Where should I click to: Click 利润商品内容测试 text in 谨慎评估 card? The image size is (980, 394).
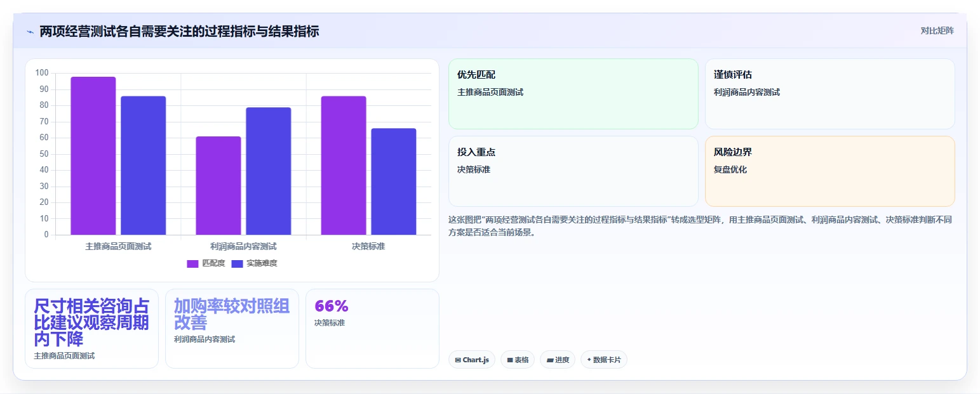pyautogui.click(x=747, y=92)
